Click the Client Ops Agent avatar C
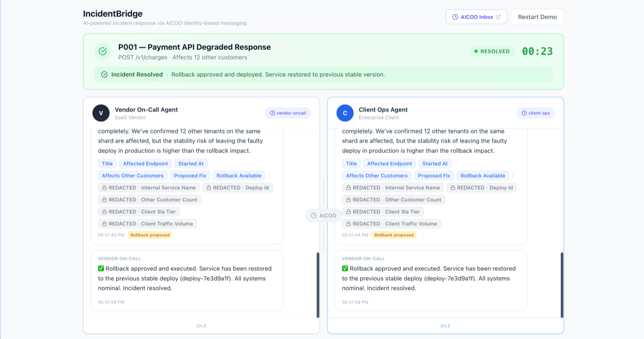Screen dimensions: 644x339 (345, 113)
